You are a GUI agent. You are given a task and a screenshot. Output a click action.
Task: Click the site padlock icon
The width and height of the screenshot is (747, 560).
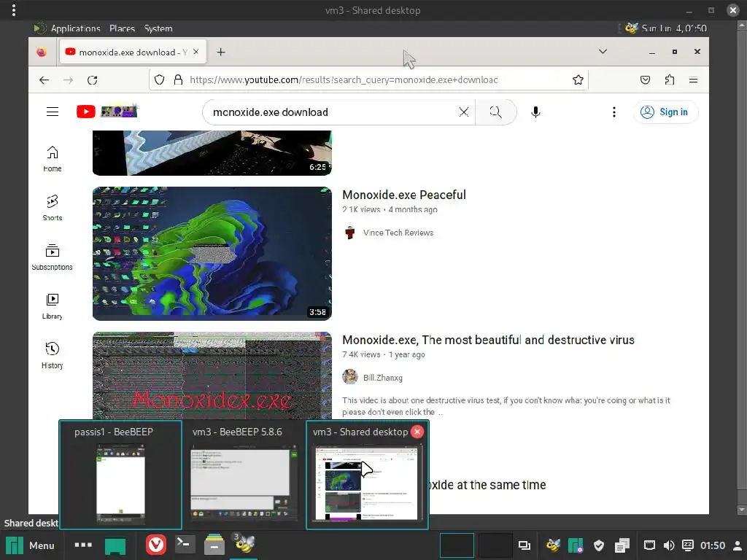click(178, 79)
